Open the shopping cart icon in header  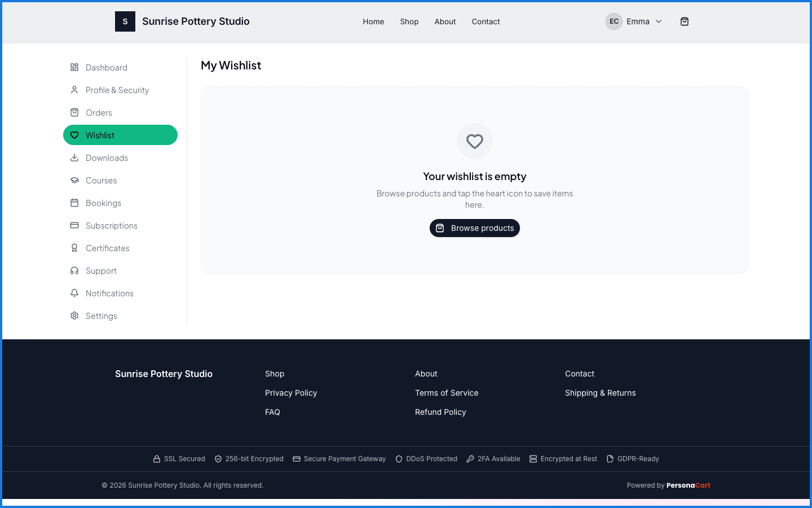click(685, 21)
